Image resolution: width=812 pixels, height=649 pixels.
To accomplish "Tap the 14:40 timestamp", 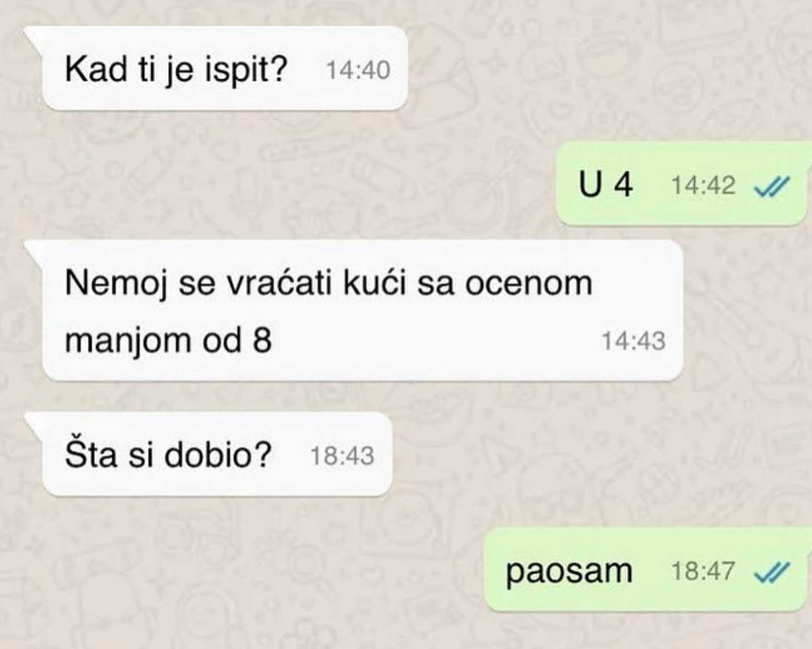I will pos(358,71).
